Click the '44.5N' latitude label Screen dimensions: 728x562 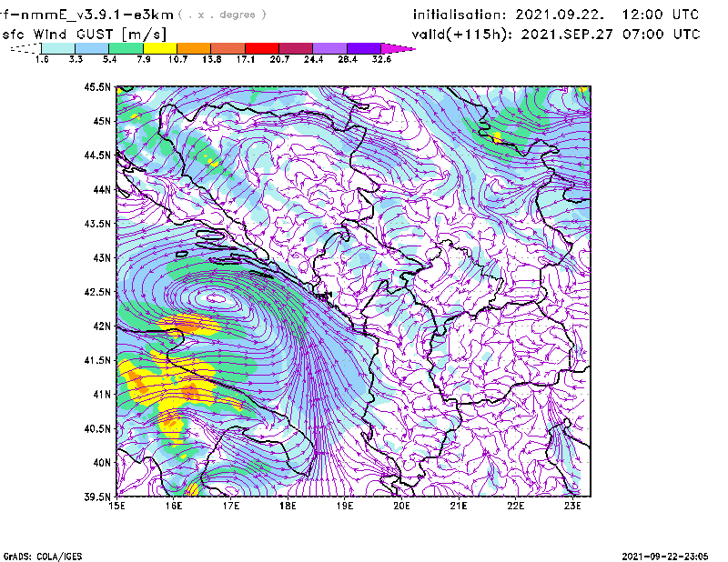[x=97, y=155]
